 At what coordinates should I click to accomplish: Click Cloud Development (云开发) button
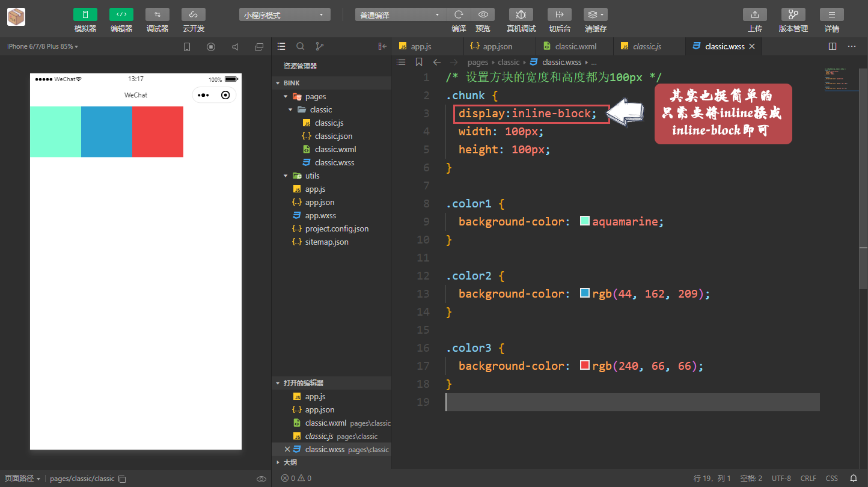click(x=194, y=14)
